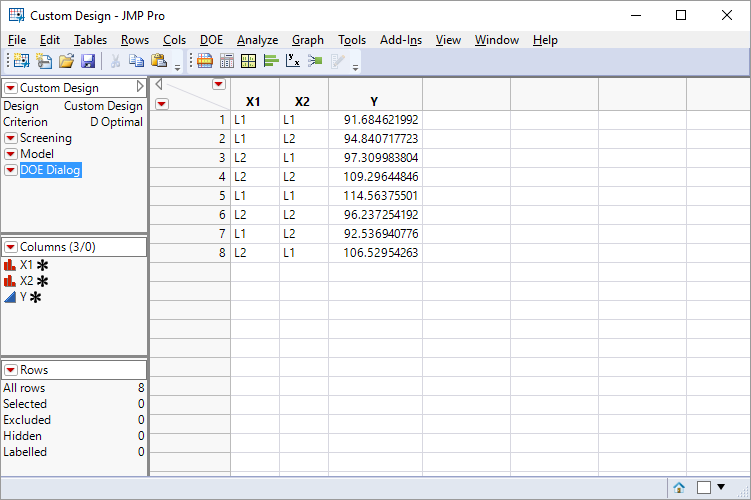Screen dimensions: 751x500
Task: Click the Cut scissors icon
Action: (x=115, y=61)
